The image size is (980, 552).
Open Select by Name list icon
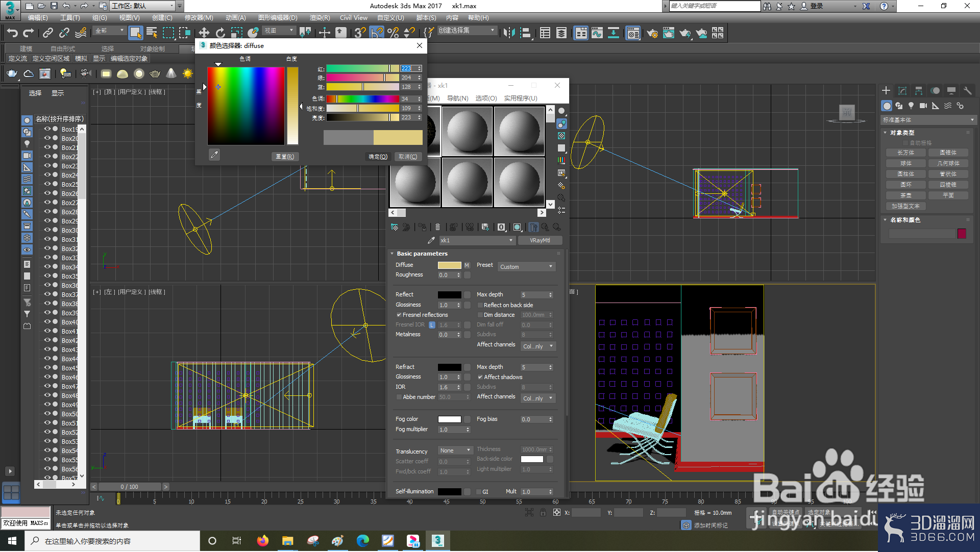point(152,33)
